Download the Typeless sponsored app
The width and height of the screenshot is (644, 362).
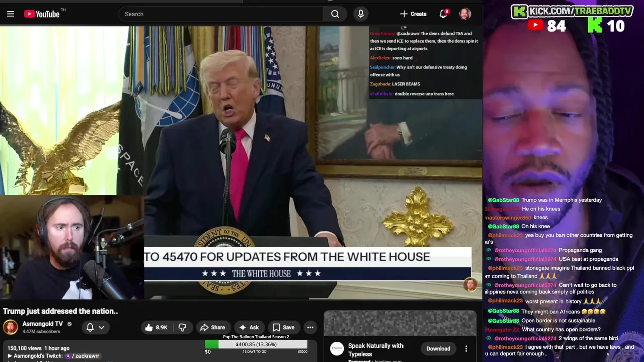pos(438,349)
